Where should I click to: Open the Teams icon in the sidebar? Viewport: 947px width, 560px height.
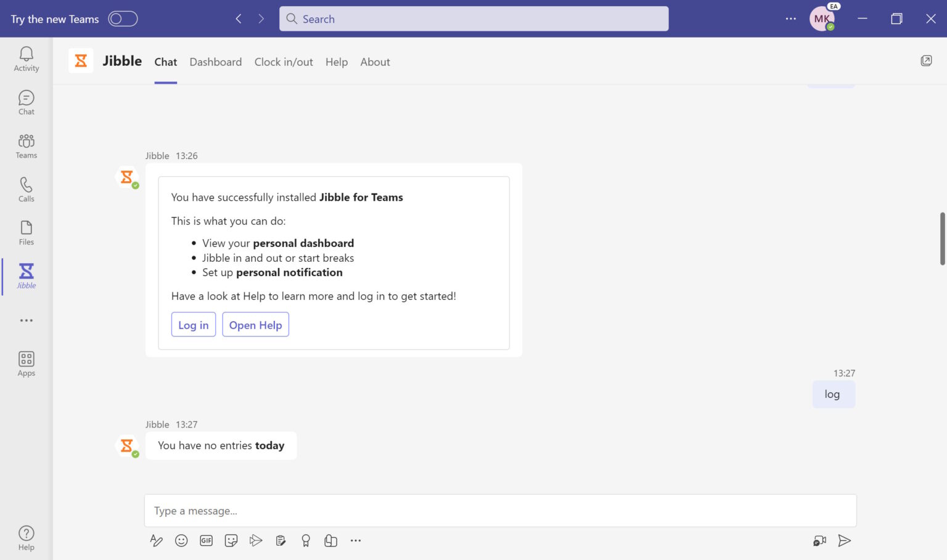point(26,145)
